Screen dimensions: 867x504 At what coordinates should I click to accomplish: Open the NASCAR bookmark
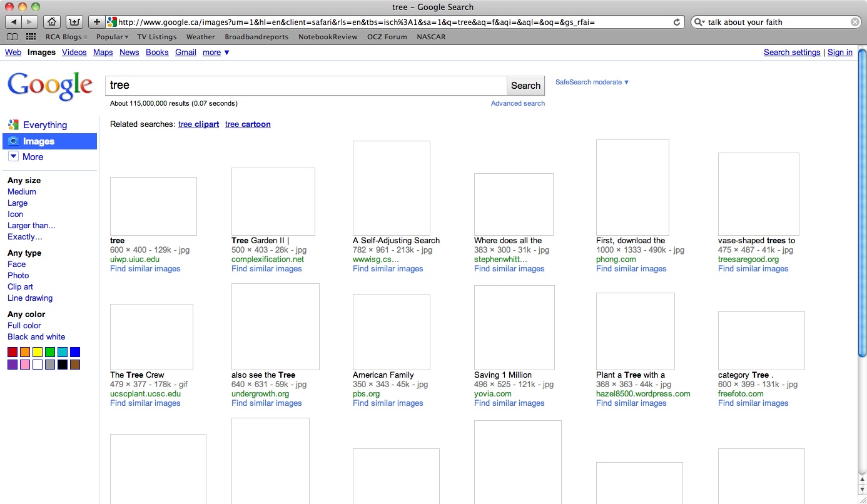click(x=431, y=37)
